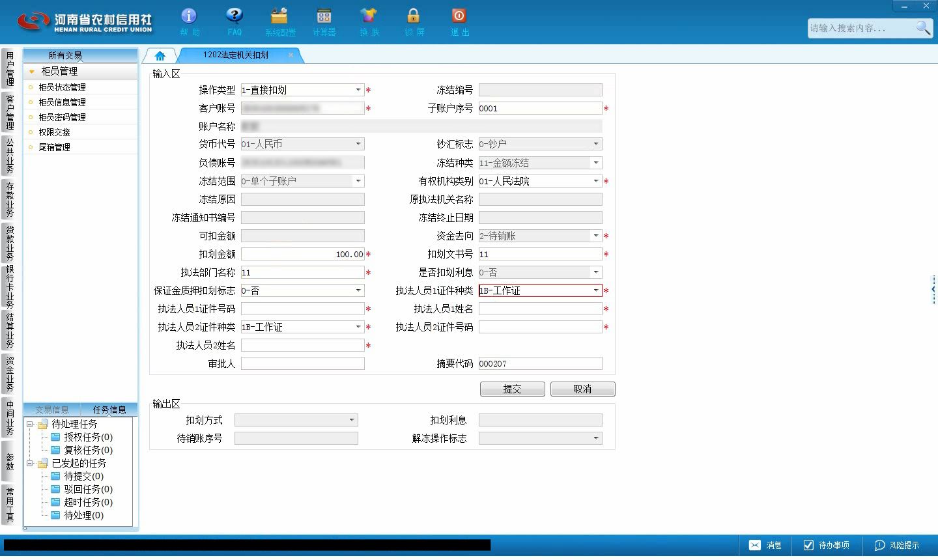Collapse the 柜员管理 menu group
The height and width of the screenshot is (560, 938).
(x=31, y=72)
